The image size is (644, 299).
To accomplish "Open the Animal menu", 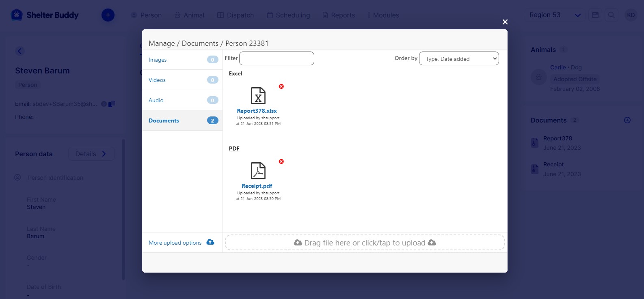I will tap(189, 15).
